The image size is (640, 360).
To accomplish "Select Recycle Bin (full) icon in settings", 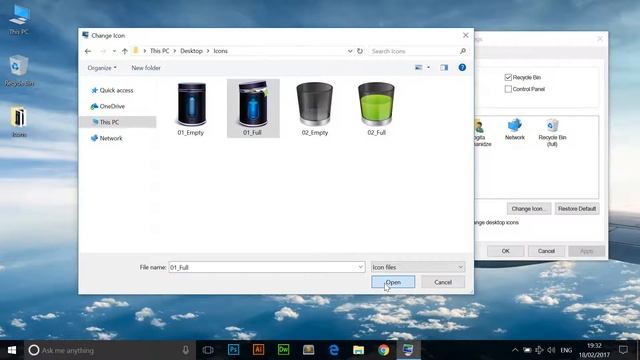I will (552, 132).
